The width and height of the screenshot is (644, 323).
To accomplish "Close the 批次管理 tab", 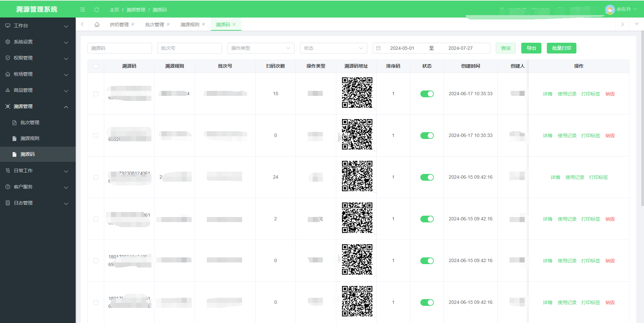I will [x=168, y=24].
